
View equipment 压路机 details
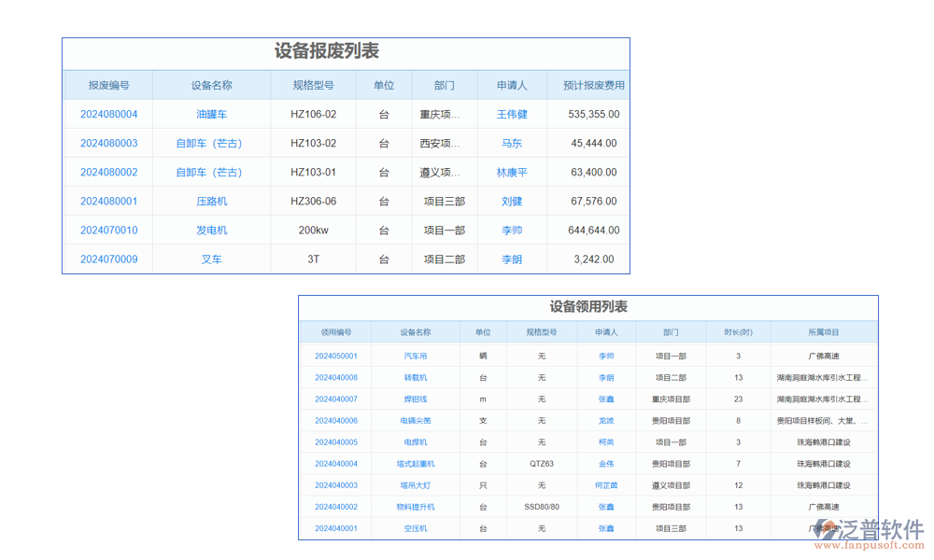(212, 201)
